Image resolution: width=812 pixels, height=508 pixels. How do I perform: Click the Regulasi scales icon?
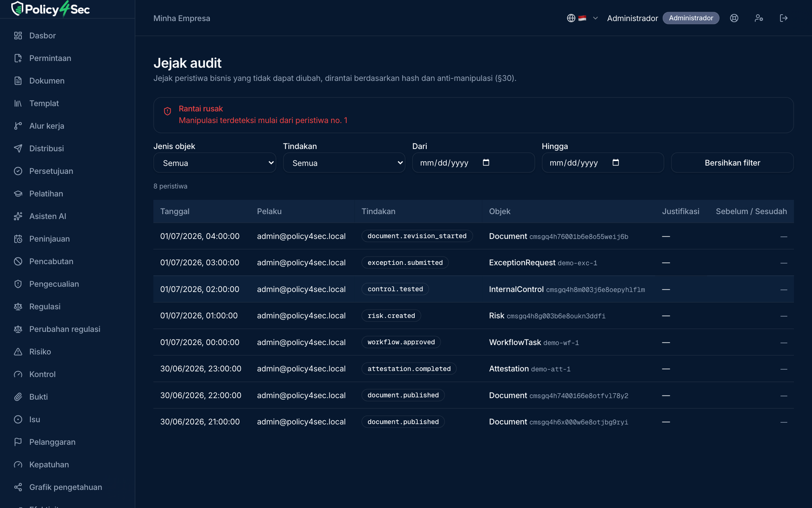pos(18,307)
